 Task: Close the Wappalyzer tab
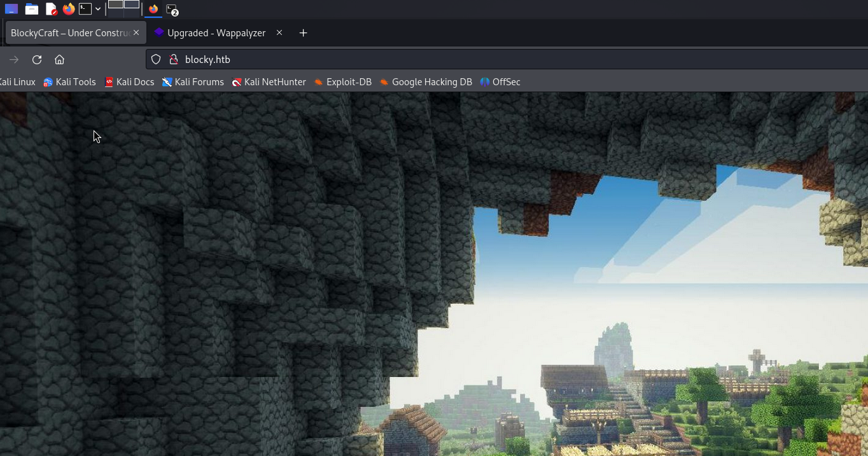click(x=279, y=33)
